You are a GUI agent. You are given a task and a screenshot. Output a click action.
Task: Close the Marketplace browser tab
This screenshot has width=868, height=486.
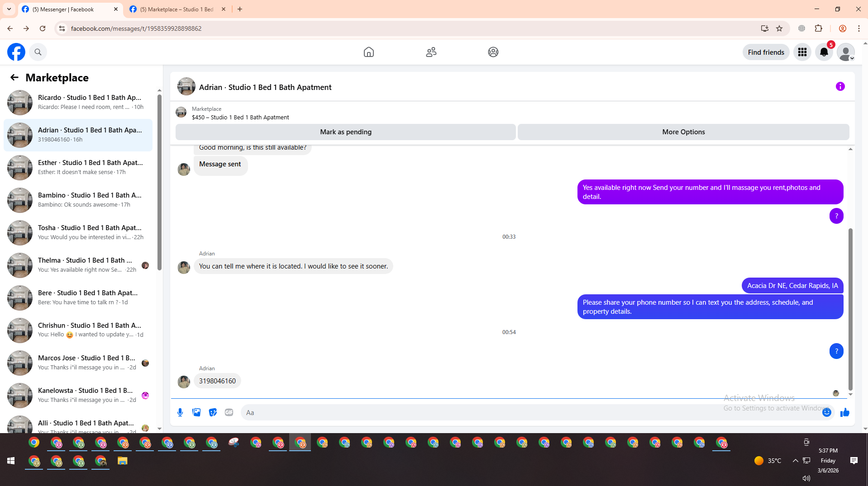tap(224, 9)
